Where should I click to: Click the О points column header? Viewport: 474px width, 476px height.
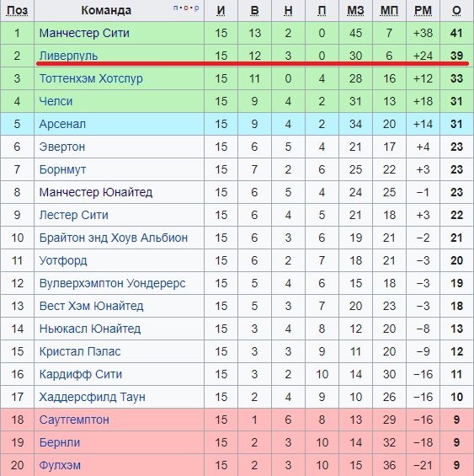point(456,10)
